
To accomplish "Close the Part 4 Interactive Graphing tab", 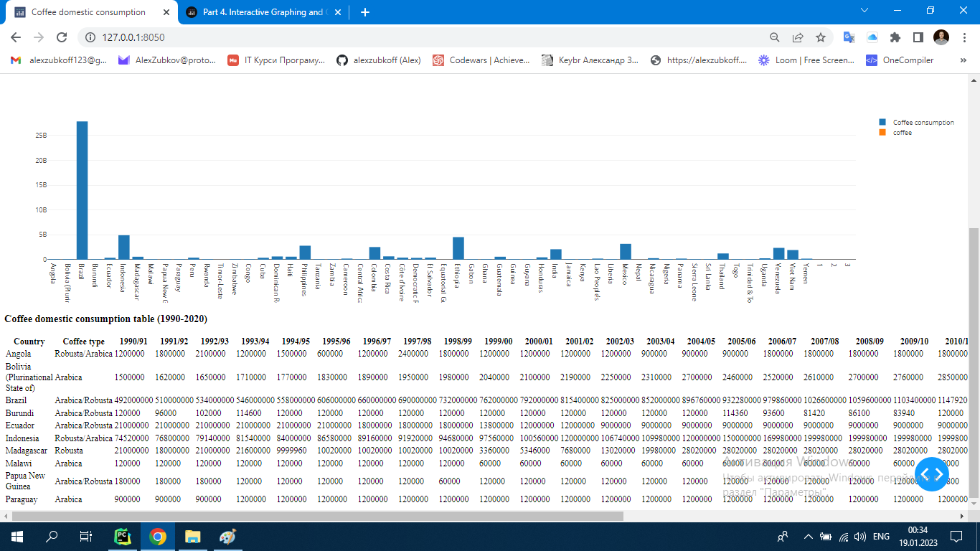I will coord(339,12).
